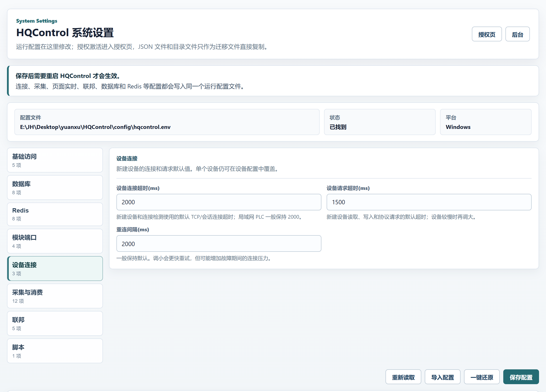The height and width of the screenshot is (392, 546).
Task: Click the 配置文件 card label
Action: (30, 118)
